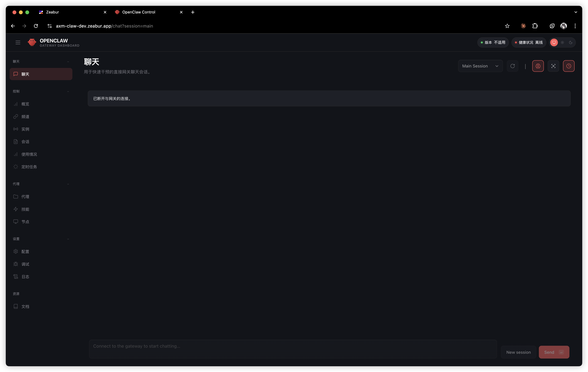Click the New session button
Screen dimensions: 588x372
pos(518,352)
